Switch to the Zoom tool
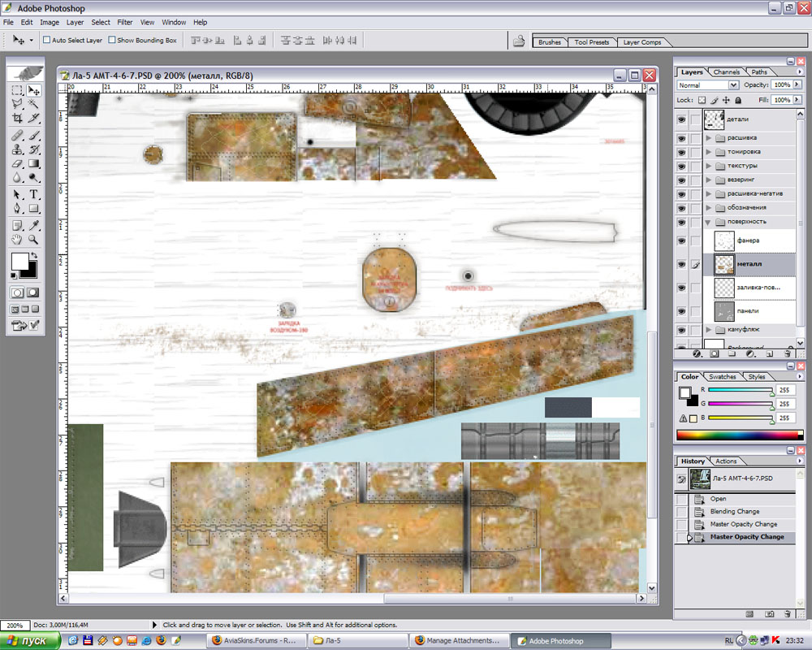Viewport: 812px width, 650px height. coord(34,240)
